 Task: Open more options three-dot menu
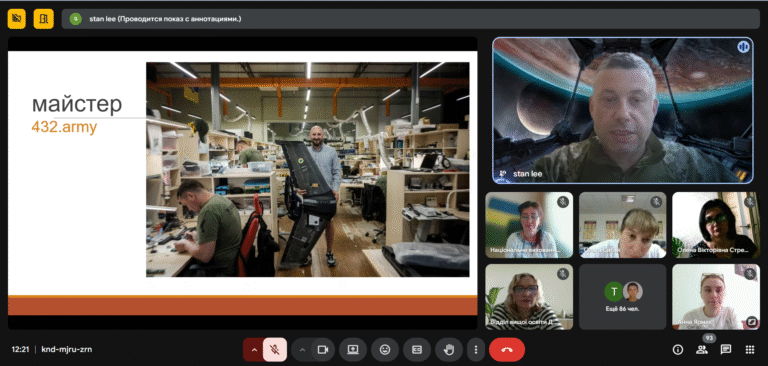pyautogui.click(x=476, y=349)
